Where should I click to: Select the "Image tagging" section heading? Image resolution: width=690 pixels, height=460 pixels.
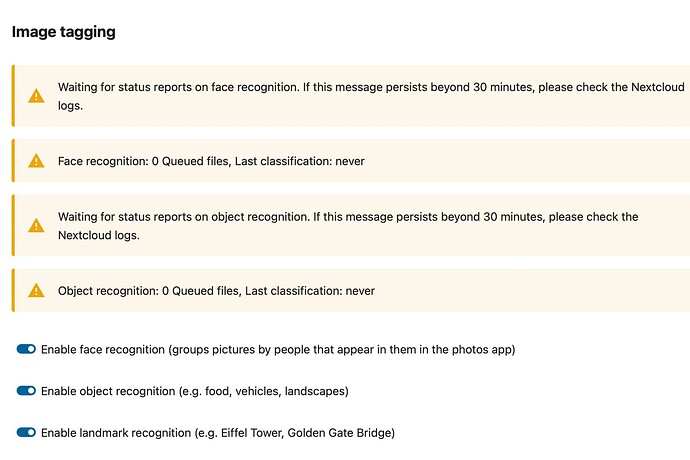(x=64, y=32)
